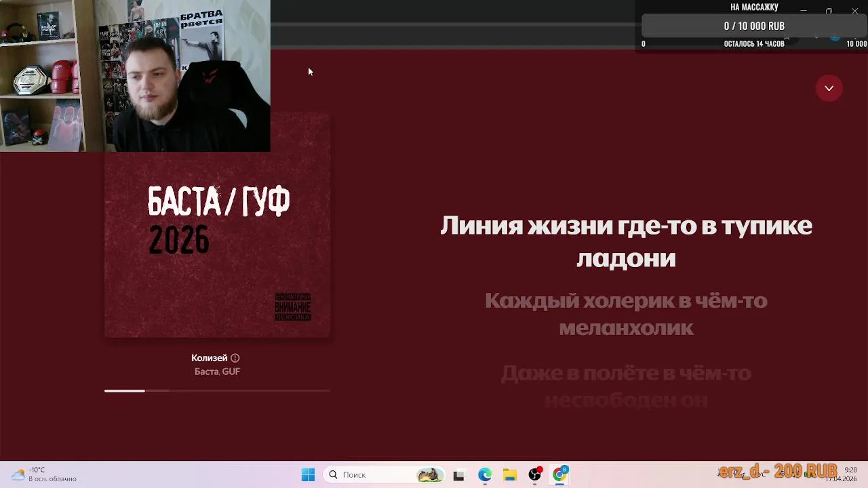The width and height of the screenshot is (868, 488).
Task: Collapse the lyrics view with the chevron button
Action: 829,88
